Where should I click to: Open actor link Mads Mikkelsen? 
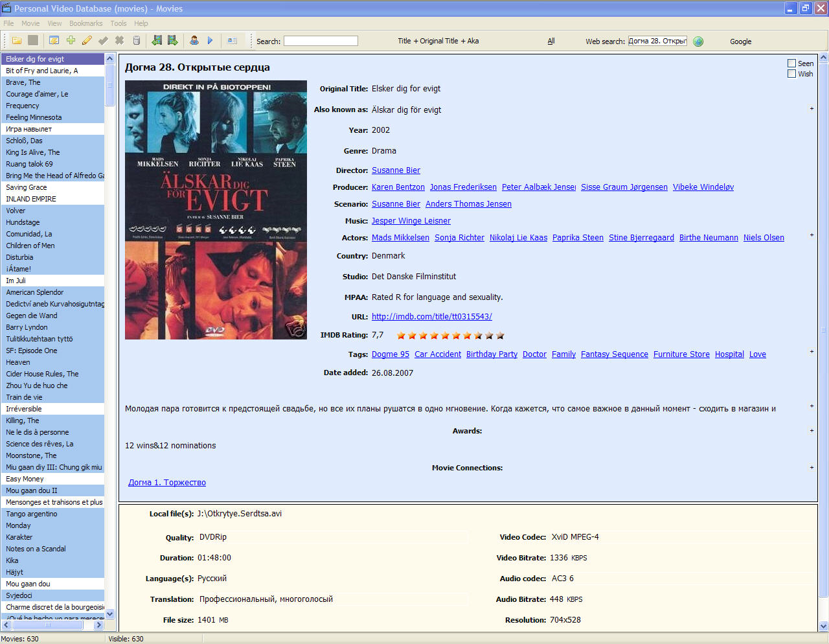click(400, 238)
